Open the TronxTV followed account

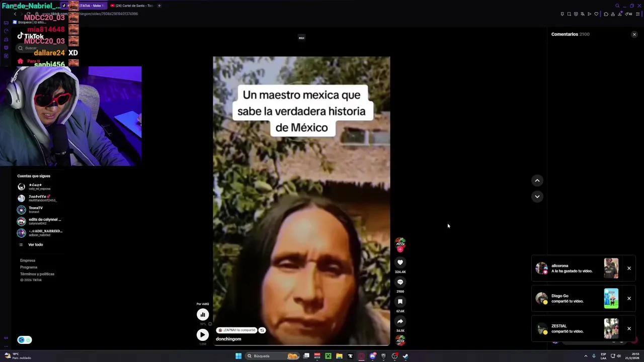(40, 210)
